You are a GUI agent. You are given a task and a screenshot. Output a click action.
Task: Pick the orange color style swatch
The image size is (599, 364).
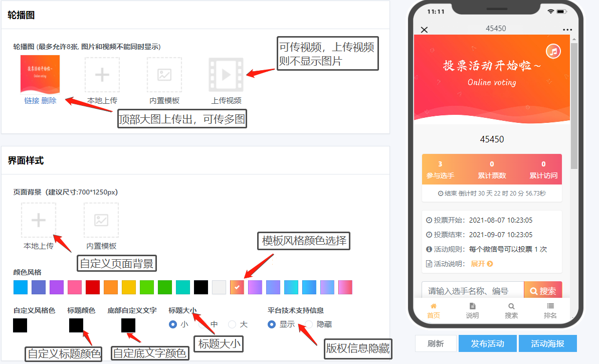[x=110, y=287]
